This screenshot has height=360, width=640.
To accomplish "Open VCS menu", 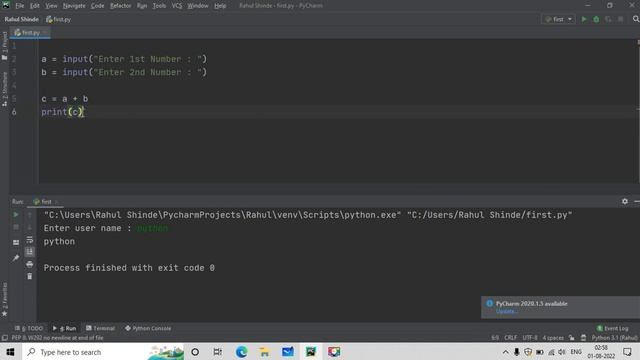I will 177,6.
